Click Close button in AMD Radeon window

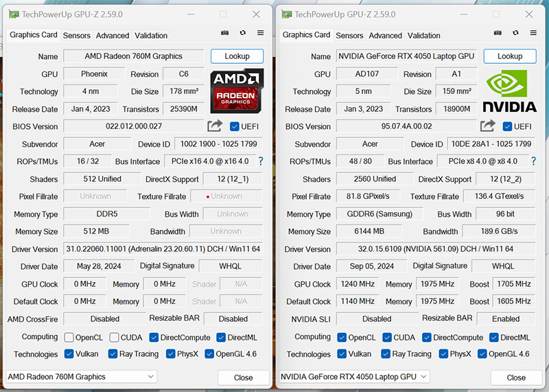coord(244,378)
